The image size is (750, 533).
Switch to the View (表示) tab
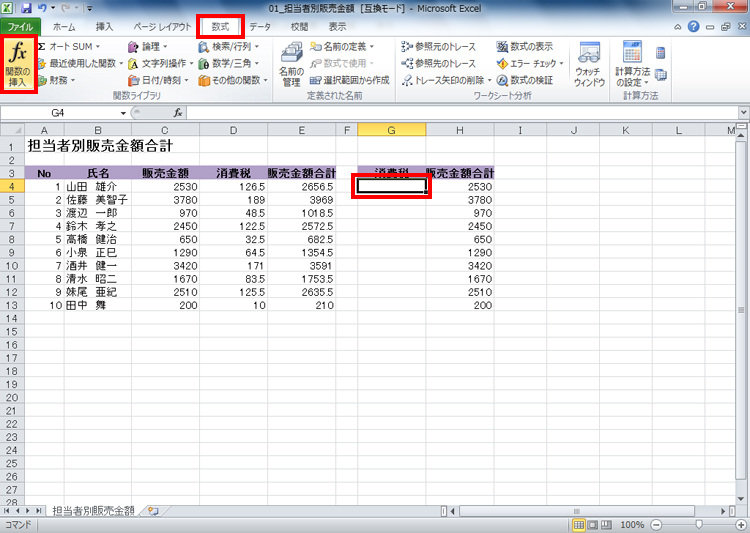point(337,27)
